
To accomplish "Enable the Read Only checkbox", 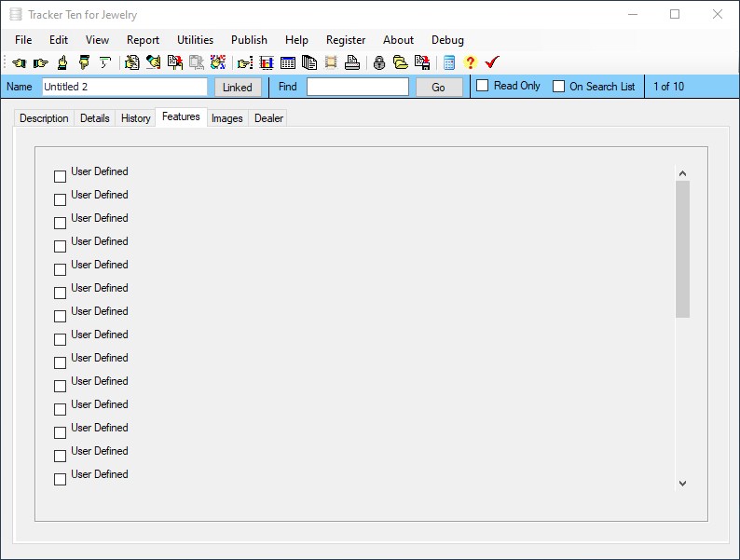I will tap(483, 86).
